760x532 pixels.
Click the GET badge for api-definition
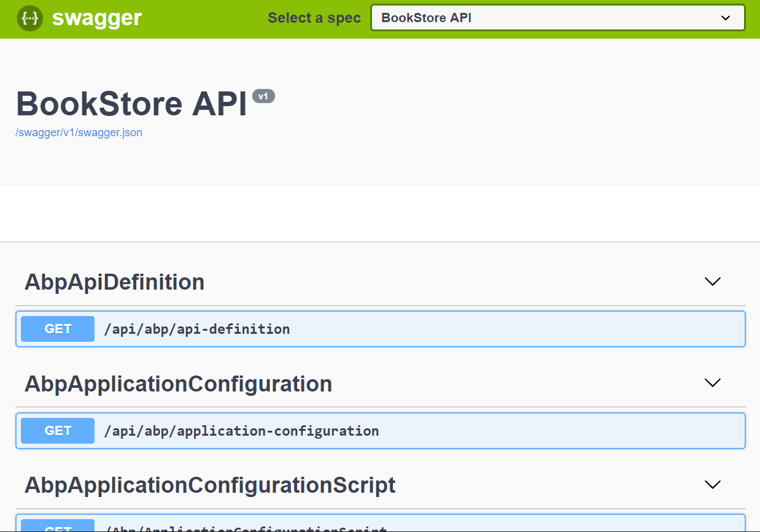tap(58, 329)
